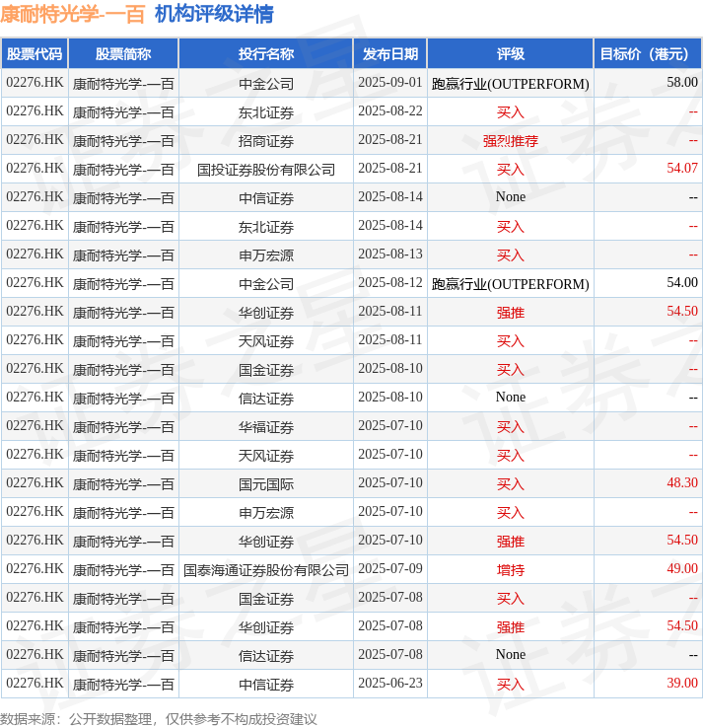Click the 发布日期 column header
The width and height of the screenshot is (703, 728).
click(390, 54)
